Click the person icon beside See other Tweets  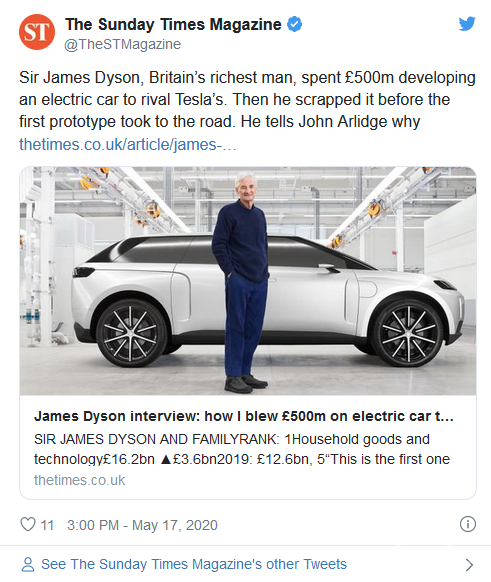(27, 565)
